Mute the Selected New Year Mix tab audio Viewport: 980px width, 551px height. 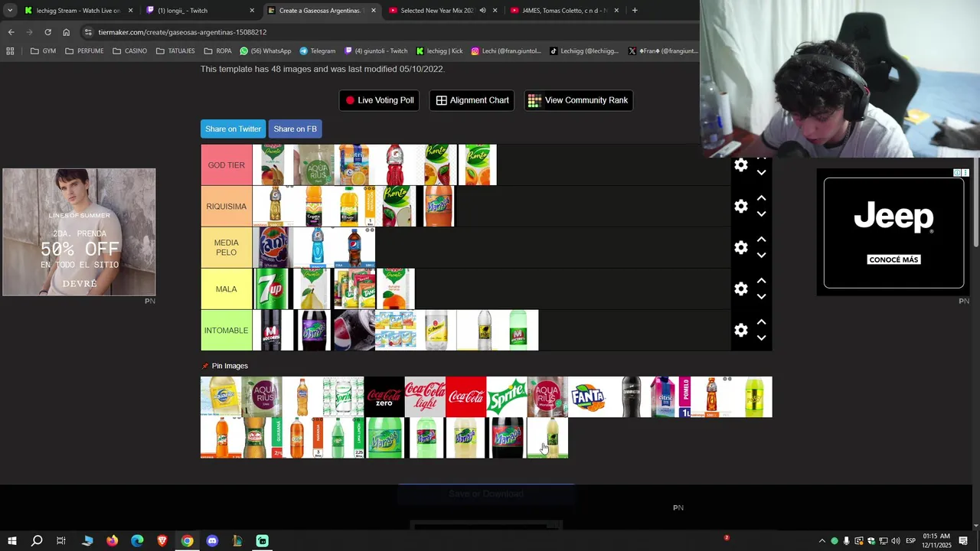[482, 11]
